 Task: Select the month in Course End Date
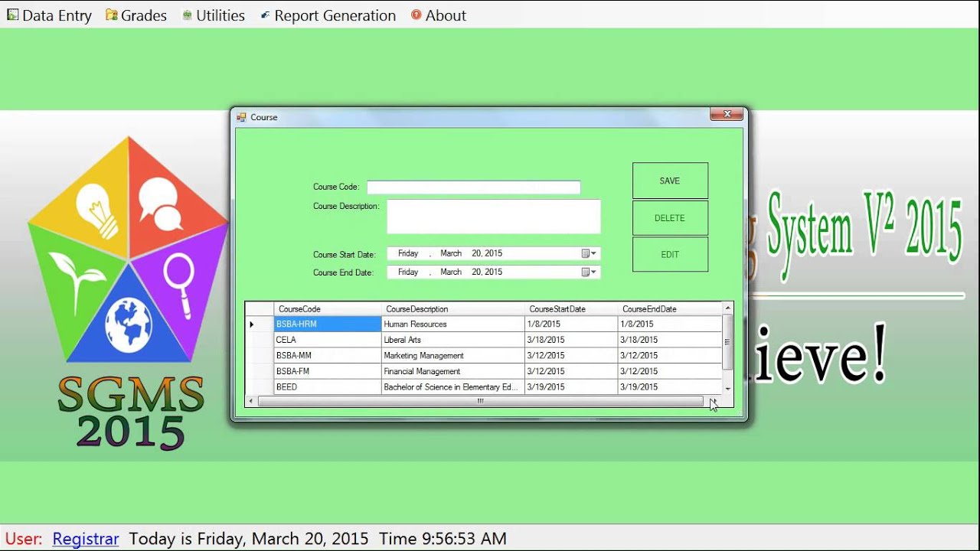coord(451,272)
